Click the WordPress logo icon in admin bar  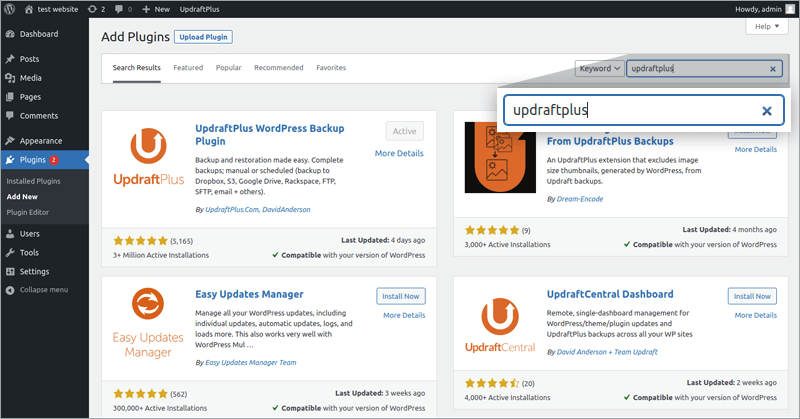9,9
